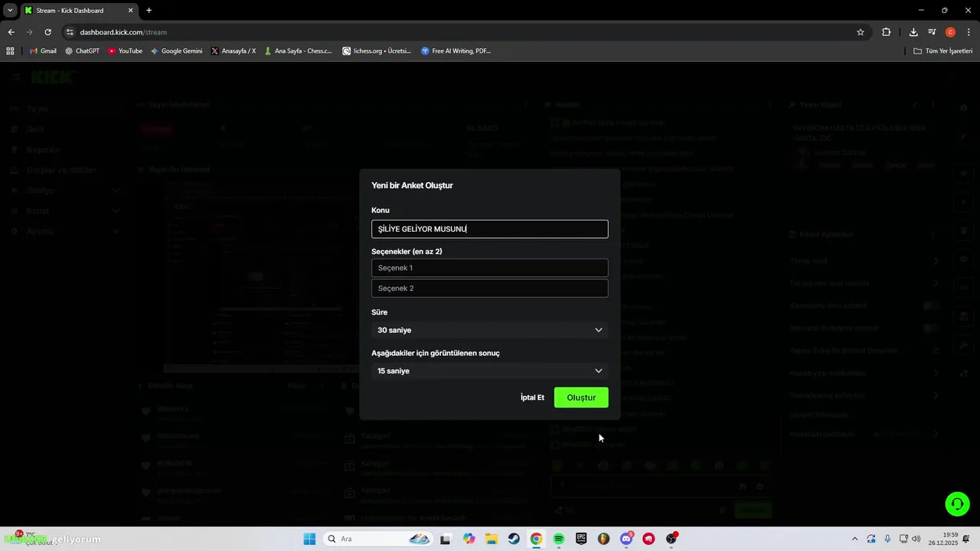The image size is (980, 551).
Task: Open the Chrome downloads icon
Action: point(913,32)
